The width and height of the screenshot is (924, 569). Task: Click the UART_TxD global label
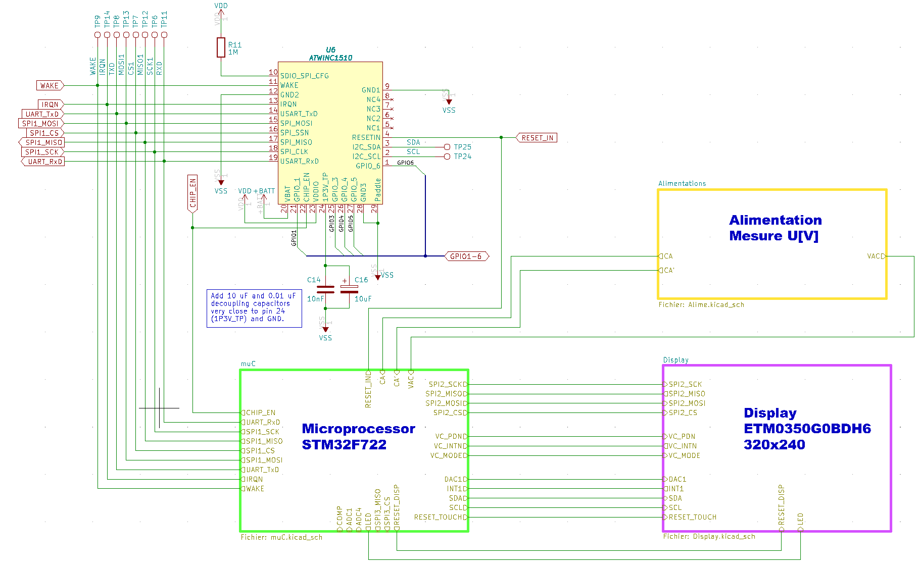click(42, 114)
